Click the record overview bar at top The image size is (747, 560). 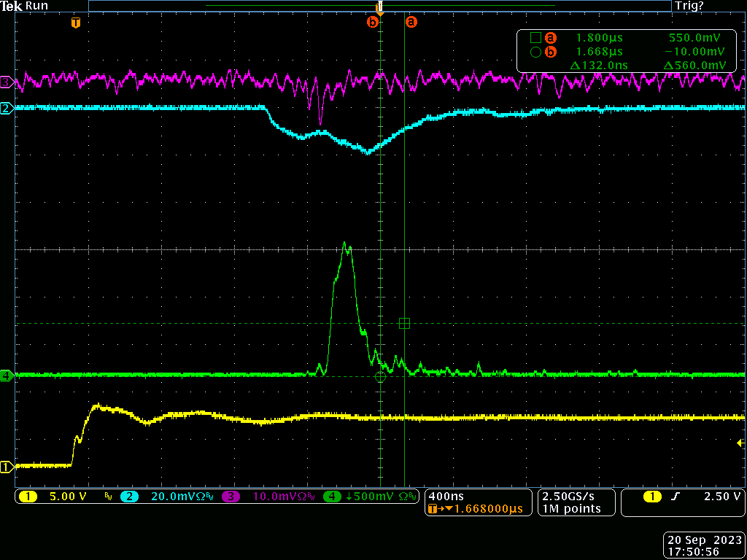pyautogui.click(x=379, y=6)
